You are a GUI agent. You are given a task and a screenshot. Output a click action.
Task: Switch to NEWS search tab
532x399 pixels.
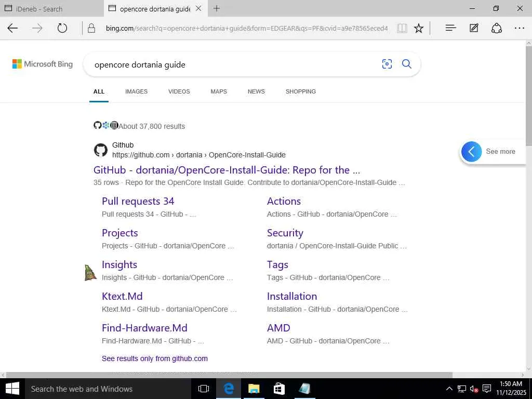[256, 91]
